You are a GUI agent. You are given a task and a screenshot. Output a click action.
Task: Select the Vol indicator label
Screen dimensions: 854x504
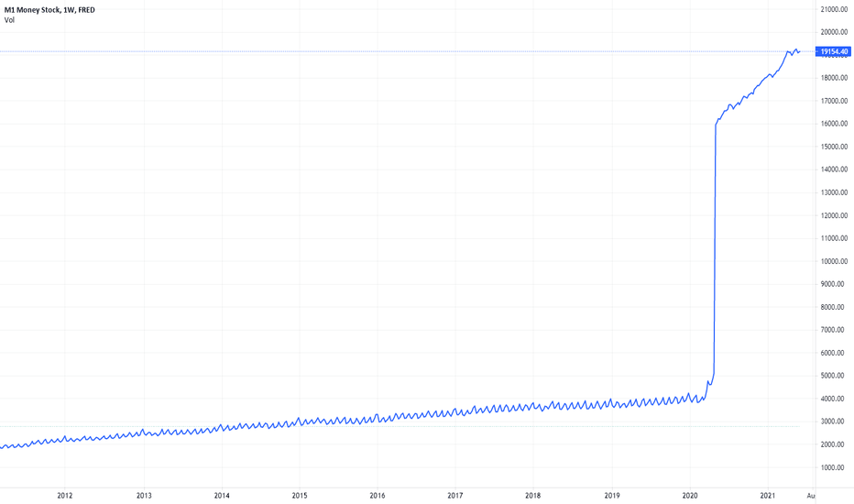tap(9, 20)
